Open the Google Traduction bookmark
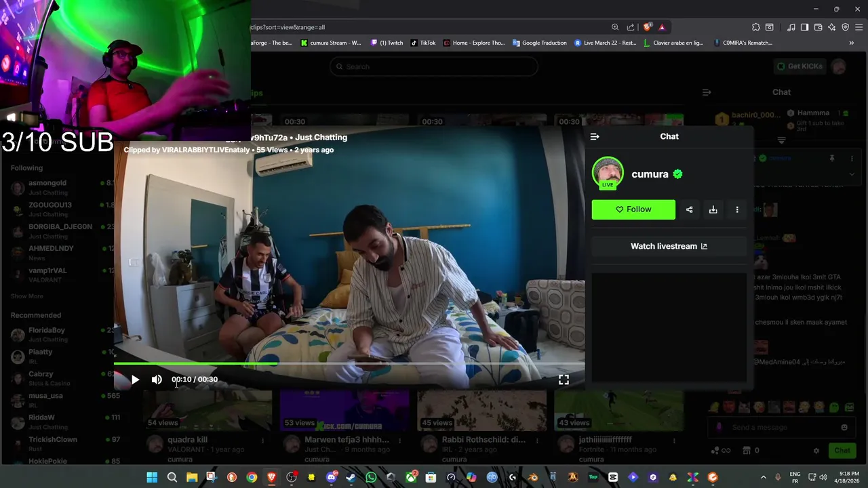Screen dimensions: 868x488 pos(540,43)
